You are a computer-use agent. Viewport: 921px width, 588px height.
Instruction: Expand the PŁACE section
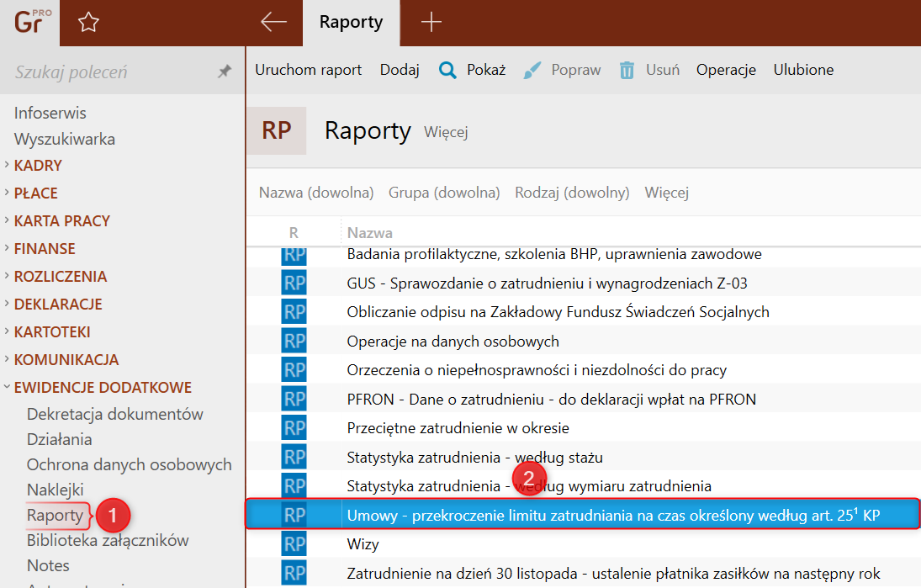tap(35, 193)
